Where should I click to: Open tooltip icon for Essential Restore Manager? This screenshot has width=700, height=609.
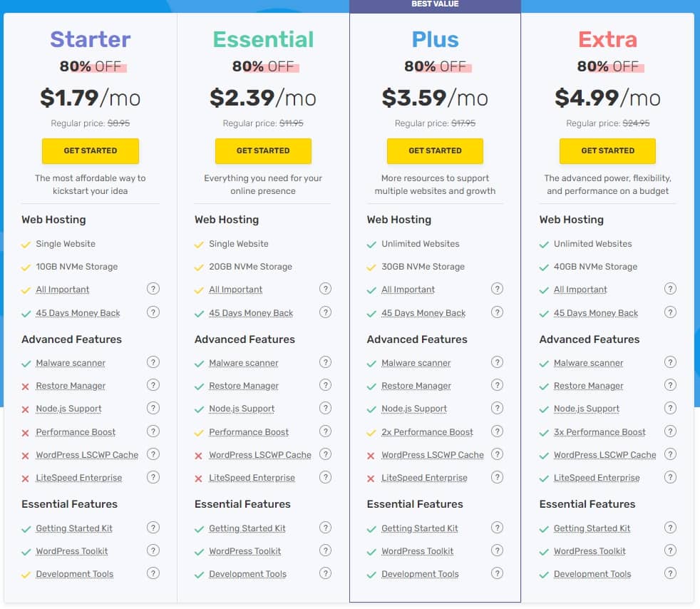point(326,385)
